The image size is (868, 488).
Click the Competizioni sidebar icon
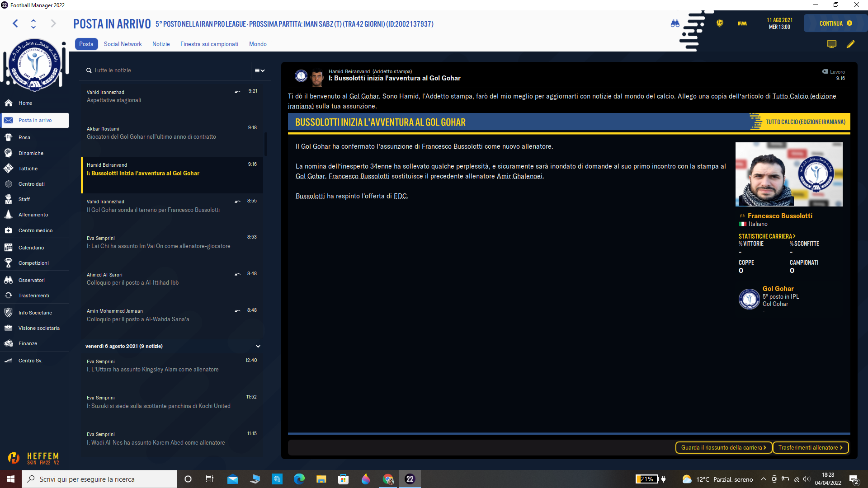coord(8,262)
